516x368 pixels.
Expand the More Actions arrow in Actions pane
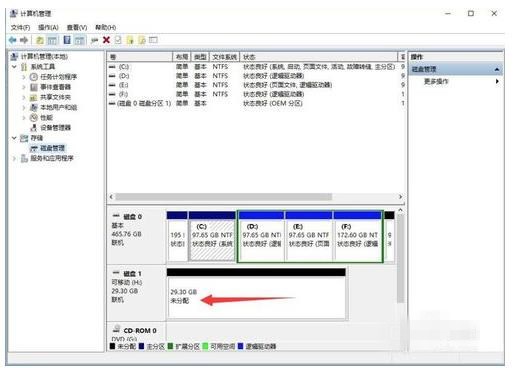(x=497, y=81)
